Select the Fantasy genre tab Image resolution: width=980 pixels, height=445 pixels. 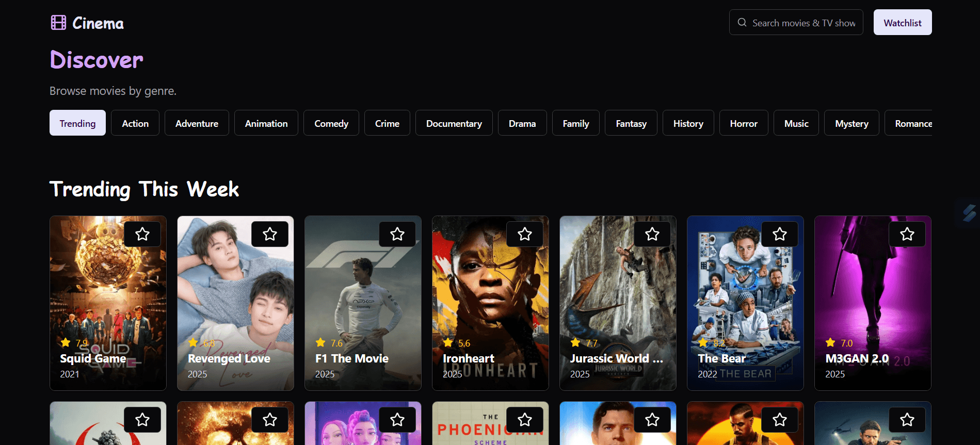pyautogui.click(x=631, y=123)
